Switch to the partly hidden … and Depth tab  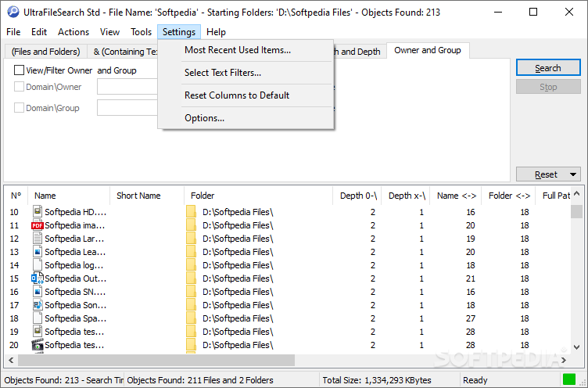tap(360, 52)
